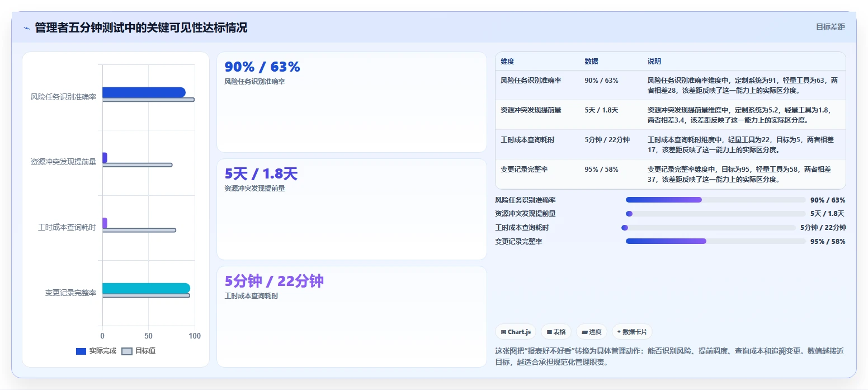Click table value 95% / 58%
868x390 pixels.
coord(601,170)
